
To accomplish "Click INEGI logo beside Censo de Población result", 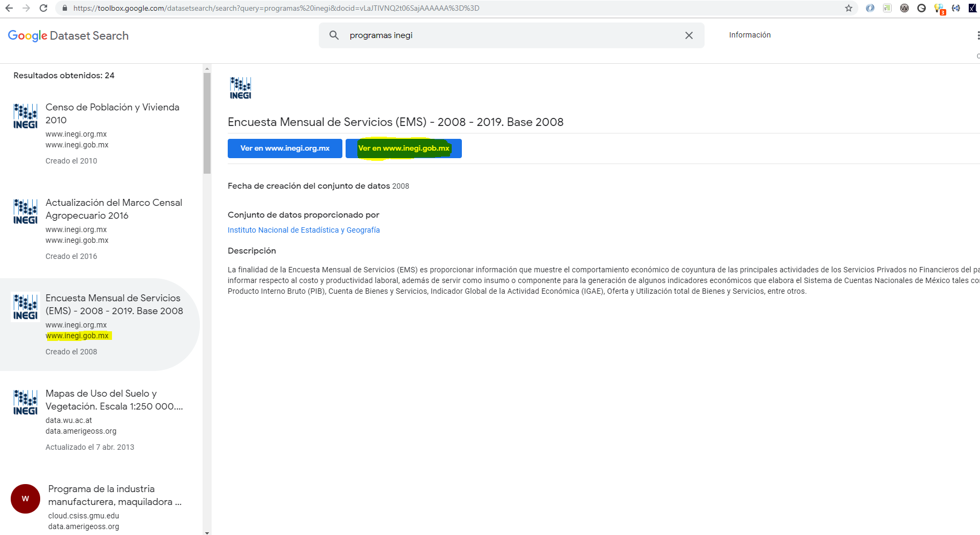I will pos(25,116).
